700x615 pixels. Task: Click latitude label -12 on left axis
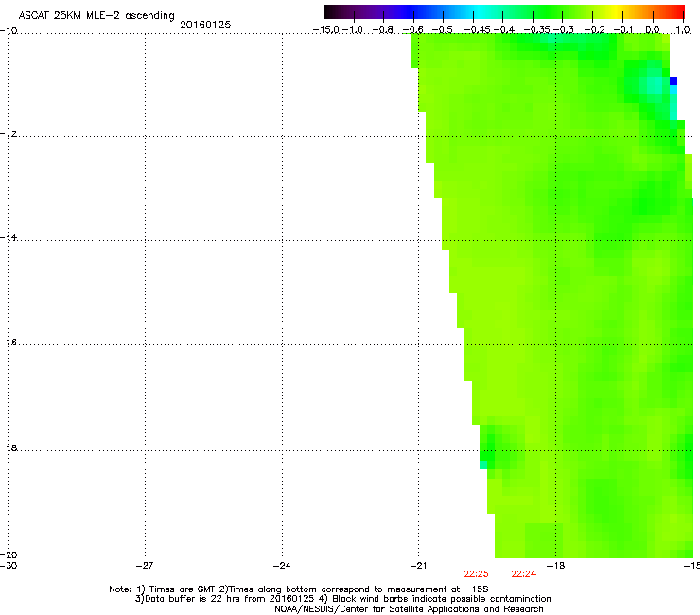(x=9, y=134)
